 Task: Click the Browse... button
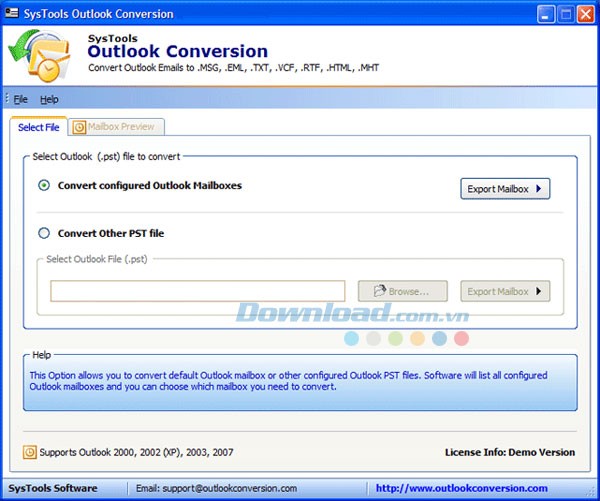coord(403,291)
